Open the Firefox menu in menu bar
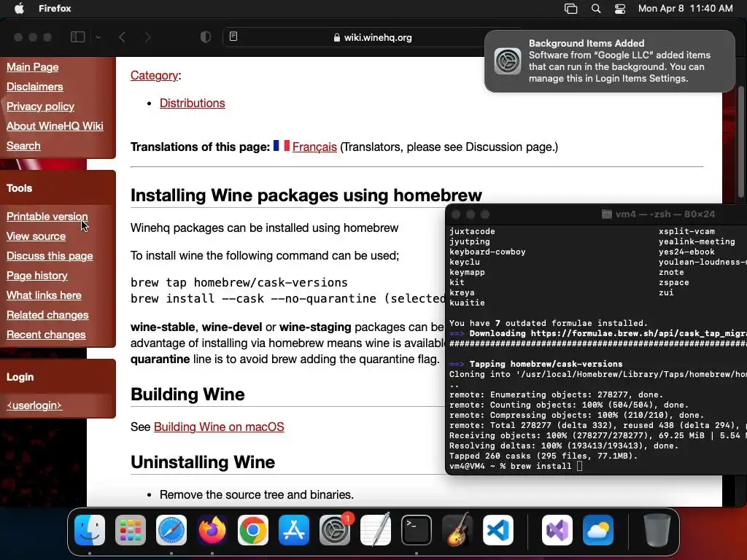Viewport: 747px width, 560px height. pyautogui.click(x=55, y=9)
